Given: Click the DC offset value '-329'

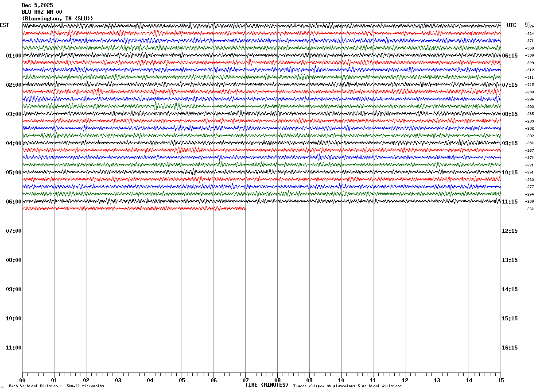Looking at the screenshot, I should (x=529, y=63).
